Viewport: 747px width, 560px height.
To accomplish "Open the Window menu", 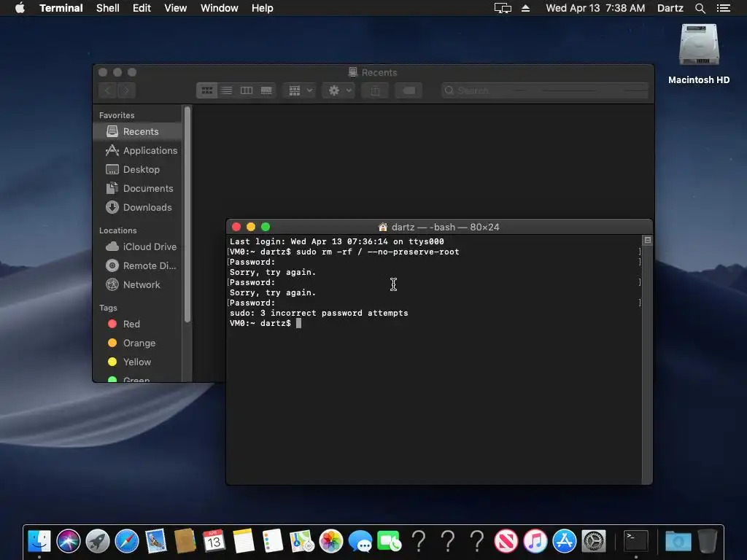I will [219, 8].
